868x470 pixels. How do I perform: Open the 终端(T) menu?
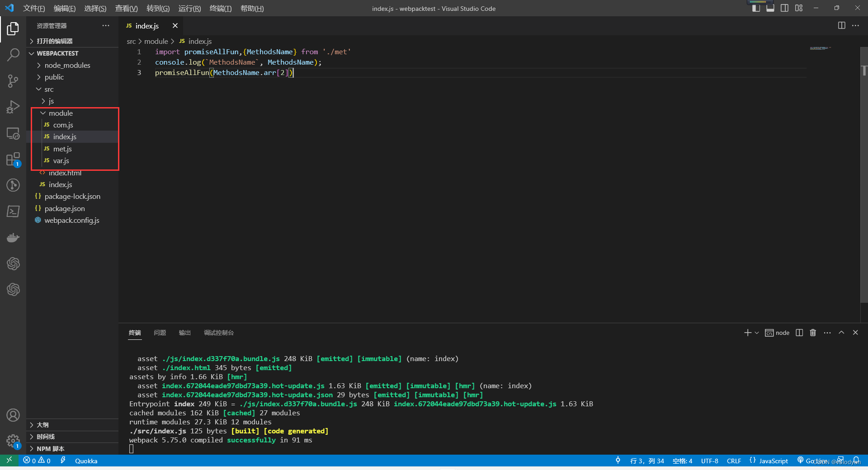(220, 8)
